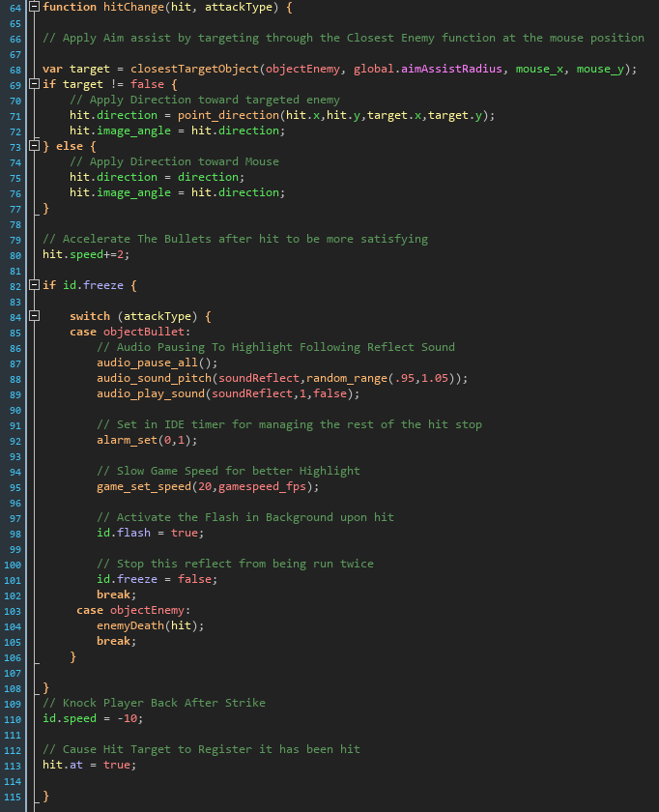Click 'hit.image_angle' assignment on line 76
Viewport: 659px width, 812px height.
178,192
